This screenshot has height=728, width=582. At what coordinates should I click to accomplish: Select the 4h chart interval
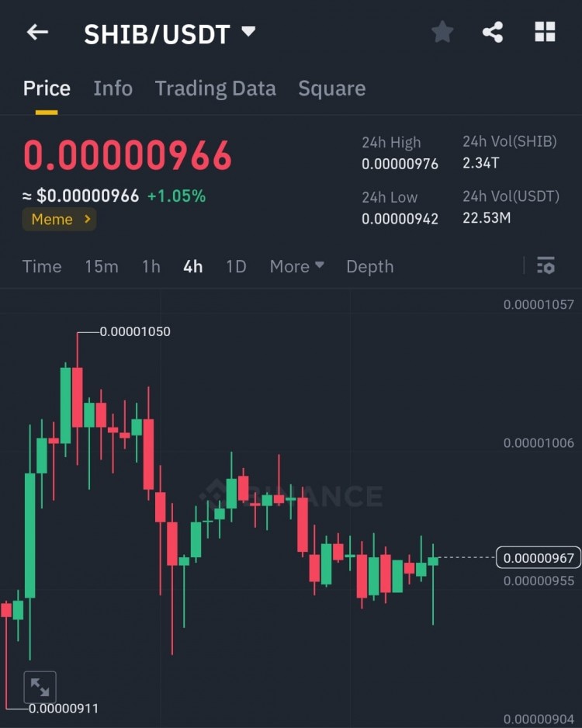coord(192,266)
